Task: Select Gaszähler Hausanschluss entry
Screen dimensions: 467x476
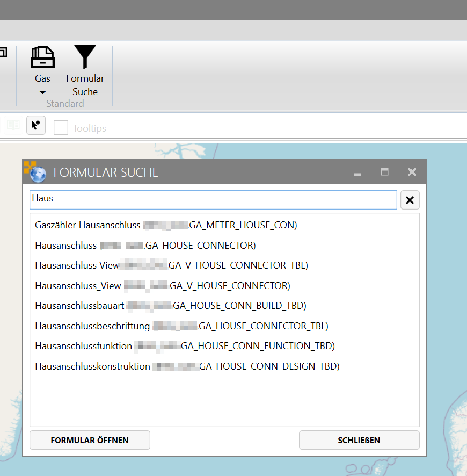Action: 166,225
